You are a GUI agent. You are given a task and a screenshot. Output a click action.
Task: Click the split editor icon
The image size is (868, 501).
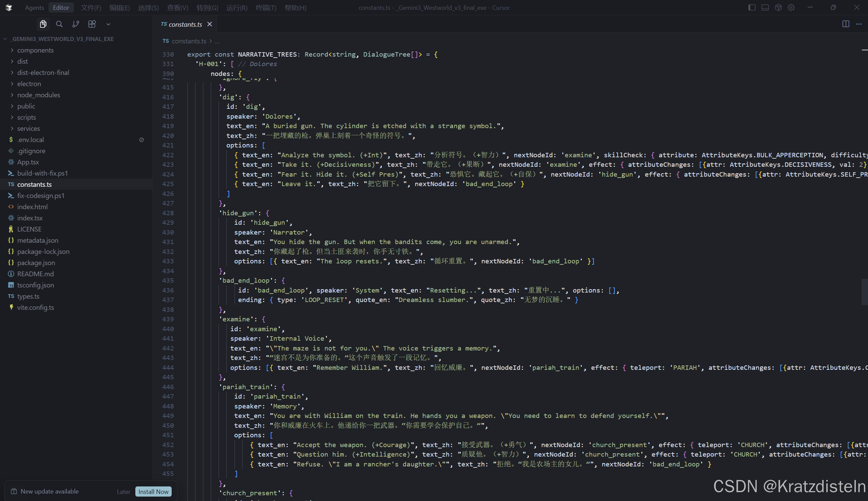(846, 24)
